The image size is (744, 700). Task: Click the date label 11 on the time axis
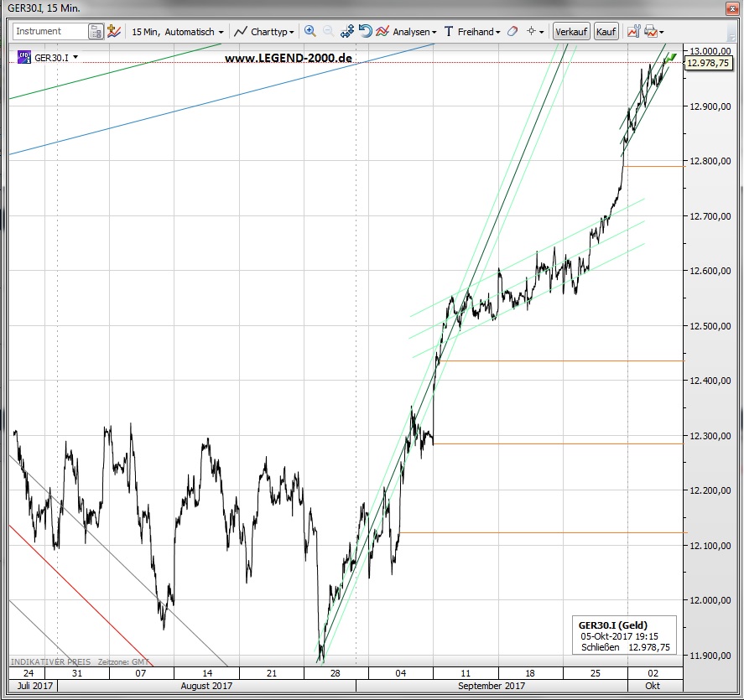pos(466,673)
